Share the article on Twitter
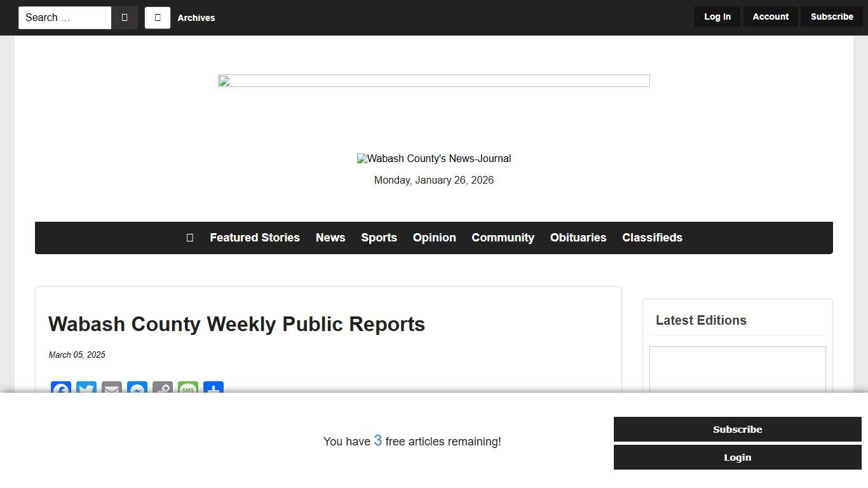The width and height of the screenshot is (868, 488). click(86, 389)
